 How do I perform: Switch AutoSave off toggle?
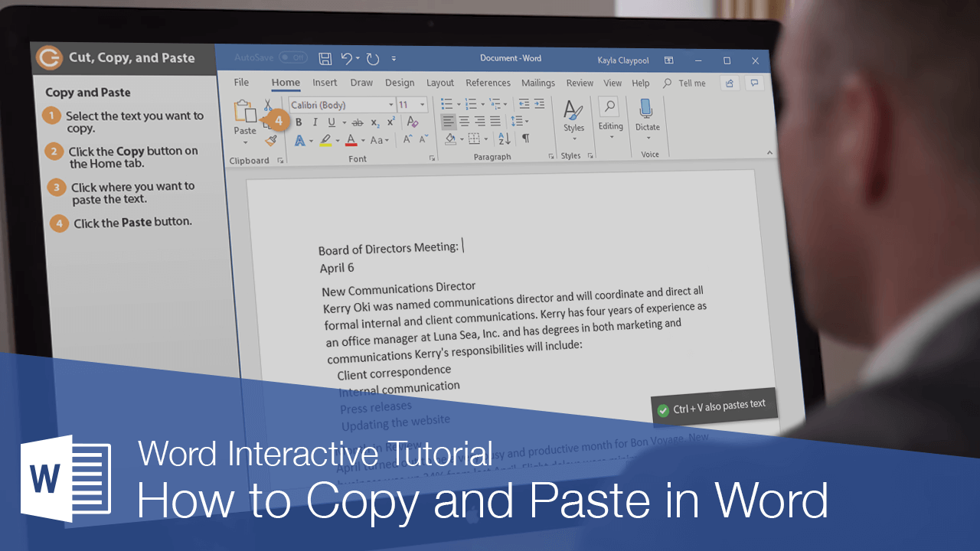[293, 57]
